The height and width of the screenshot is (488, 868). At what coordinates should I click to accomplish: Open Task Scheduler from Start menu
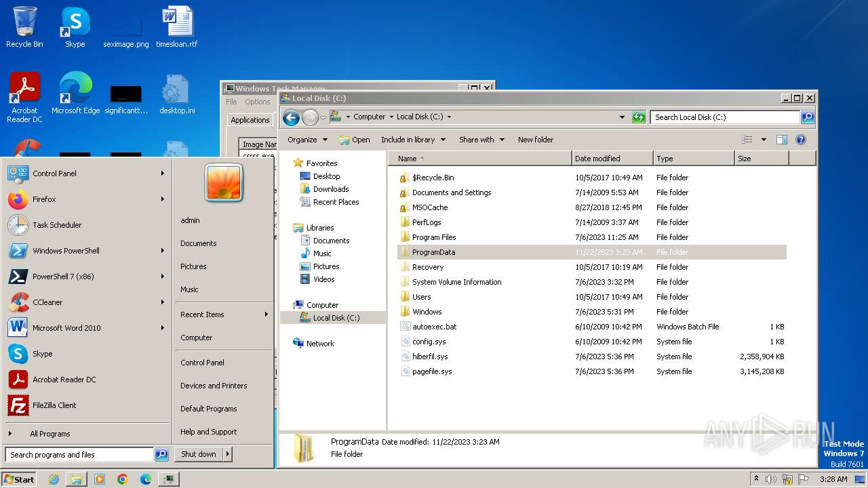pos(87,225)
